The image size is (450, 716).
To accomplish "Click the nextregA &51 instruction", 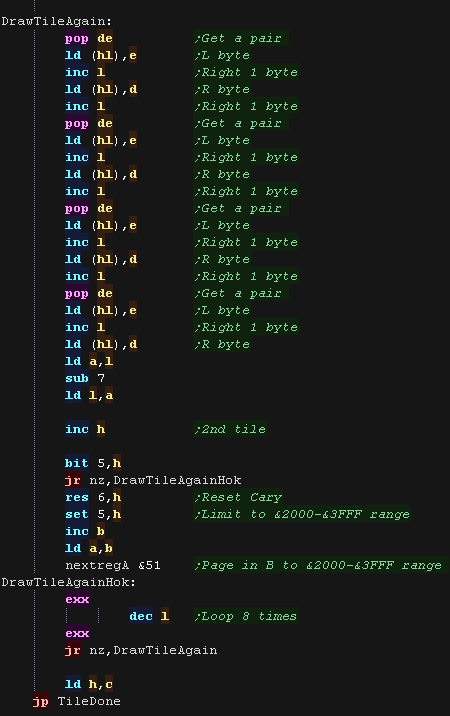I will click(x=113, y=565).
